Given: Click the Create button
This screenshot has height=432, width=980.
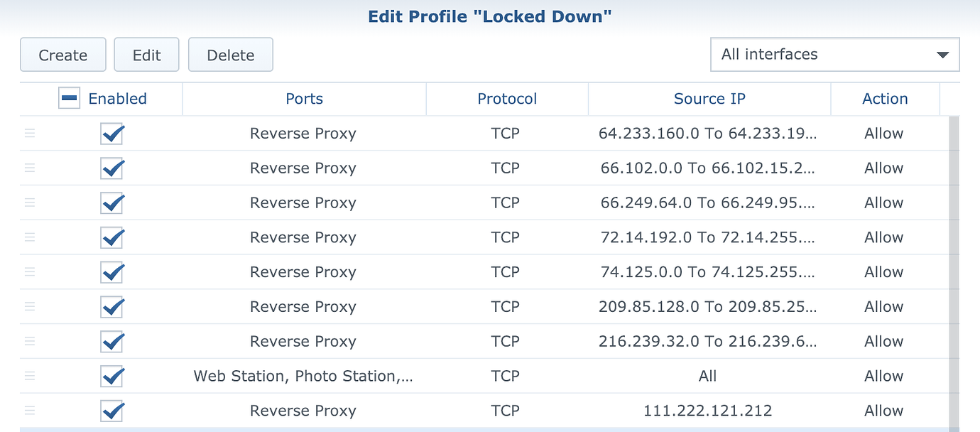Looking at the screenshot, I should 62,54.
